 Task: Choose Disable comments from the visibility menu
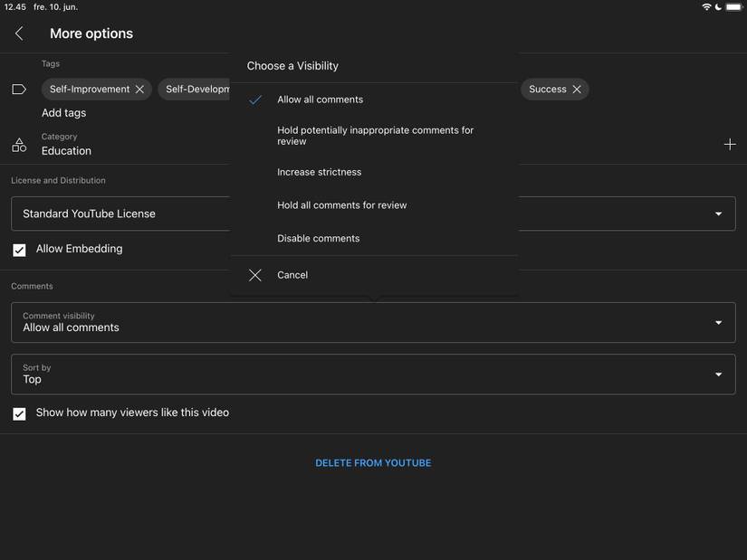point(318,238)
